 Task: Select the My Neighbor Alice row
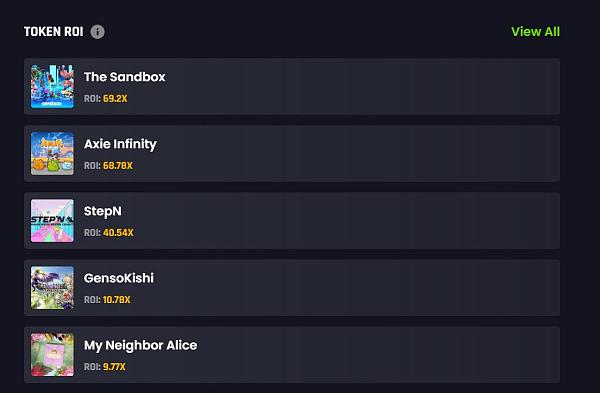click(292, 355)
